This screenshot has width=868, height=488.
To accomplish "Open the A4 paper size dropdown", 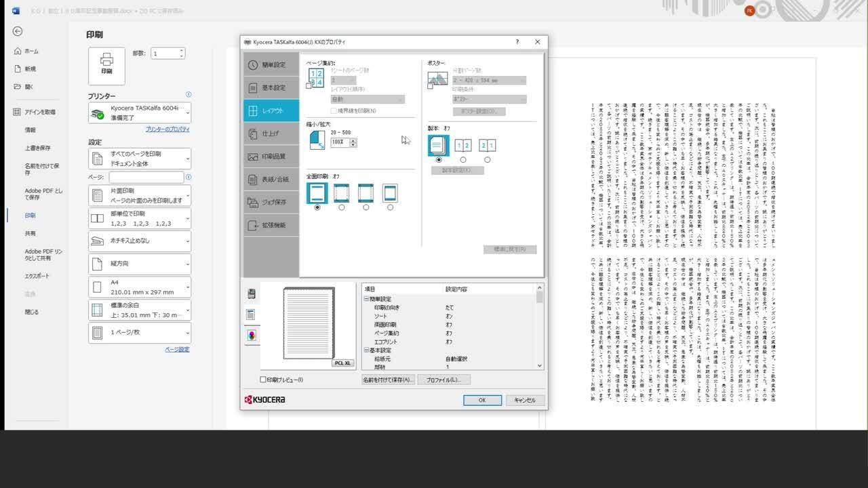I will click(x=140, y=287).
